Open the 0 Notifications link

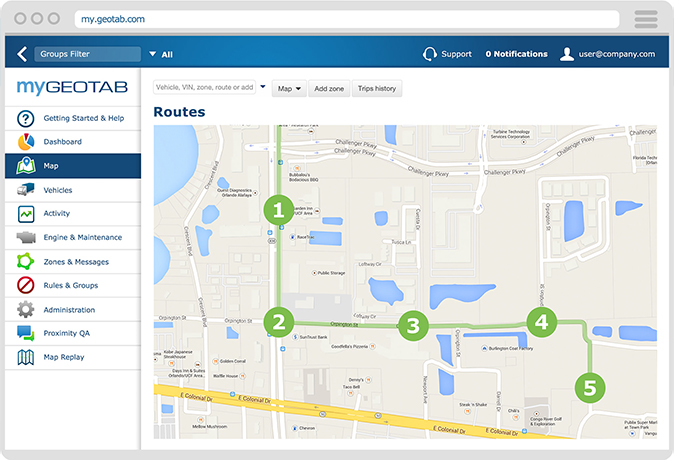click(516, 54)
